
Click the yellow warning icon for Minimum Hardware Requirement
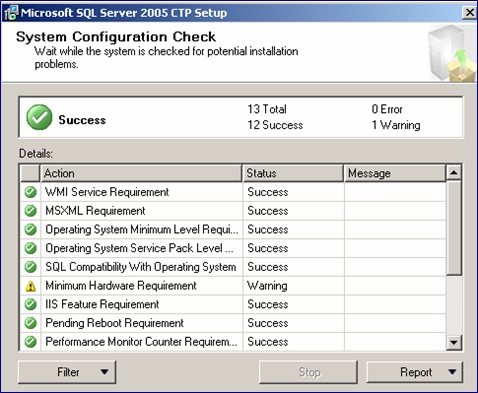30,286
